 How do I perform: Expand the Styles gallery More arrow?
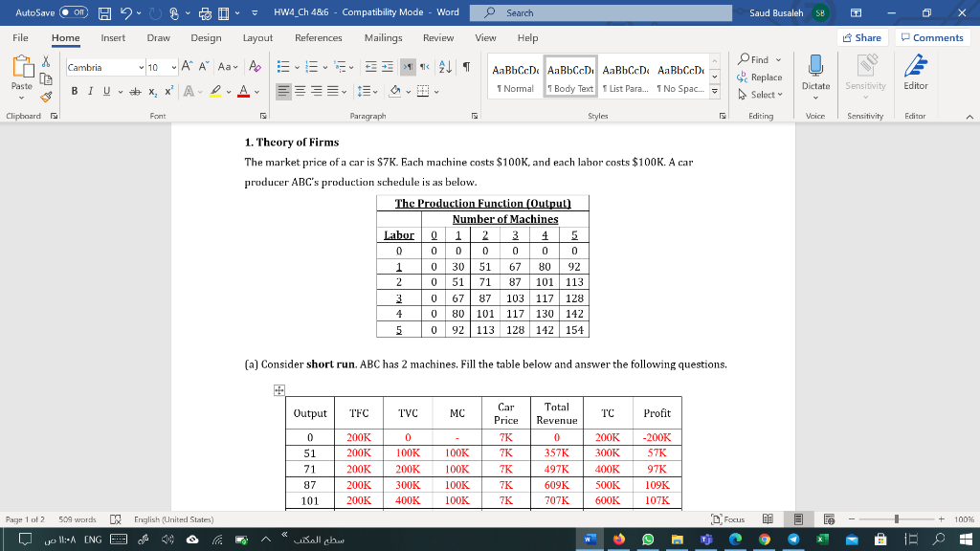tap(715, 92)
